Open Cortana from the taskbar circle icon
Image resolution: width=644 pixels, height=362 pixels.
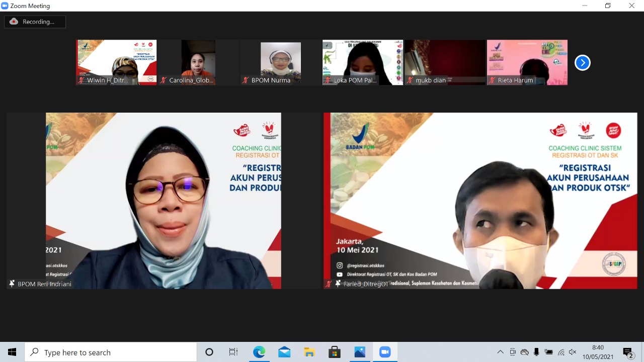(209, 352)
